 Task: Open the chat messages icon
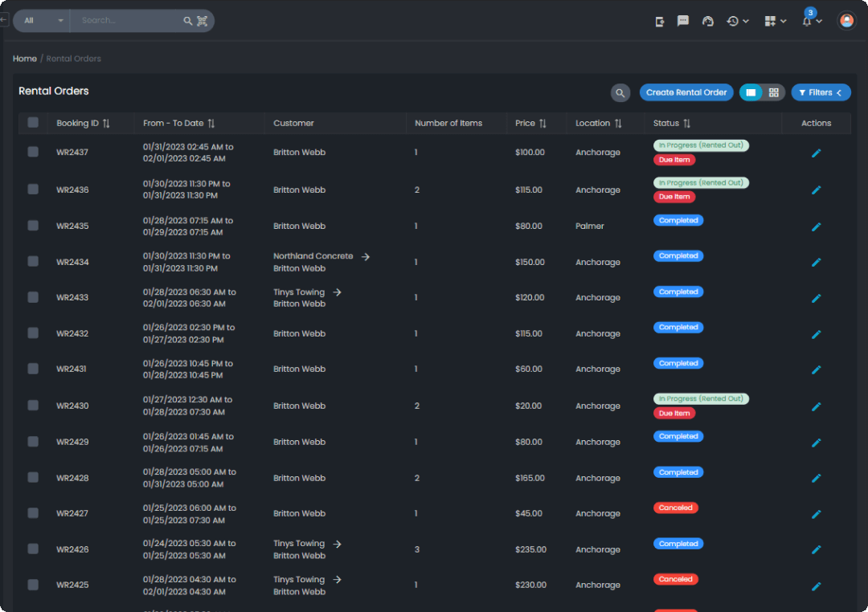[683, 21]
